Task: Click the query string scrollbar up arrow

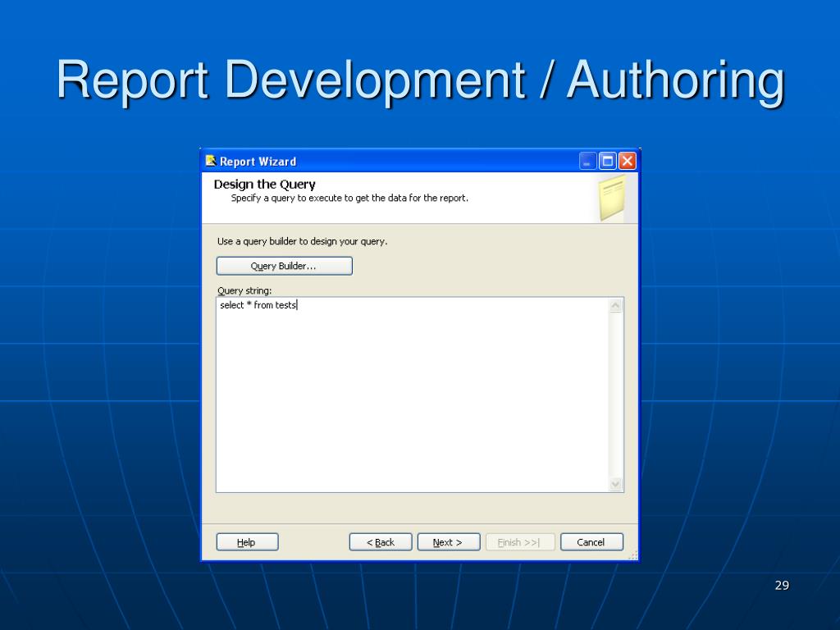Action: pos(615,306)
